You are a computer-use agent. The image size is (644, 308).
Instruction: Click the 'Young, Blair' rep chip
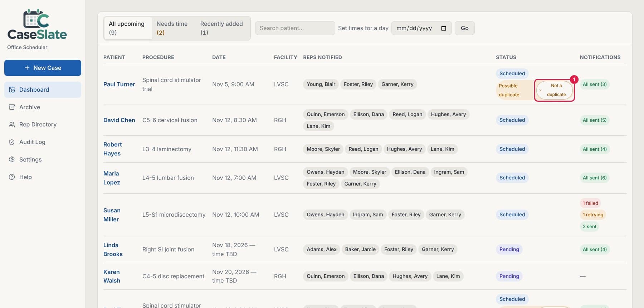pyautogui.click(x=321, y=84)
